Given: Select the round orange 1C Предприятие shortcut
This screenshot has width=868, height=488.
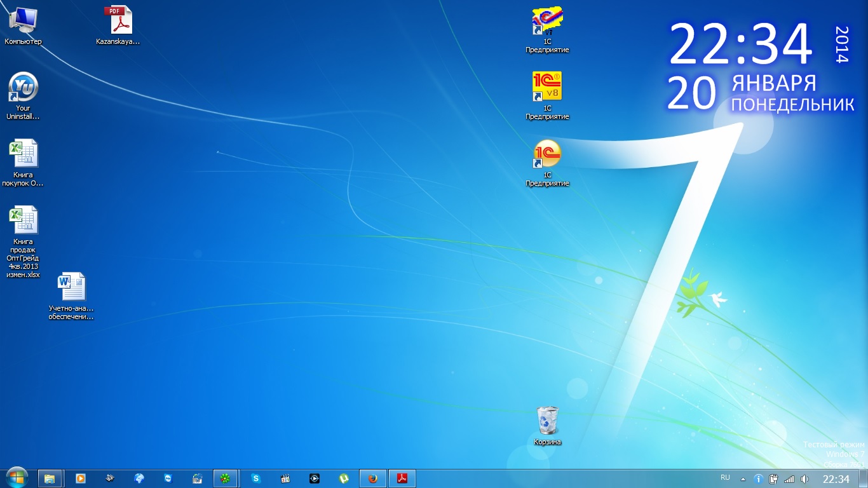Looking at the screenshot, I should [x=547, y=163].
